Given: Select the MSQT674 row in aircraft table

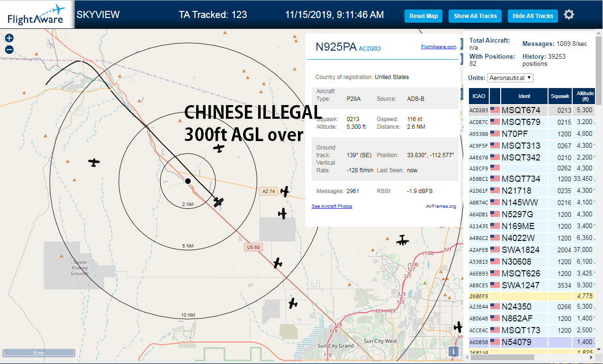Looking at the screenshot, I should coord(532,110).
